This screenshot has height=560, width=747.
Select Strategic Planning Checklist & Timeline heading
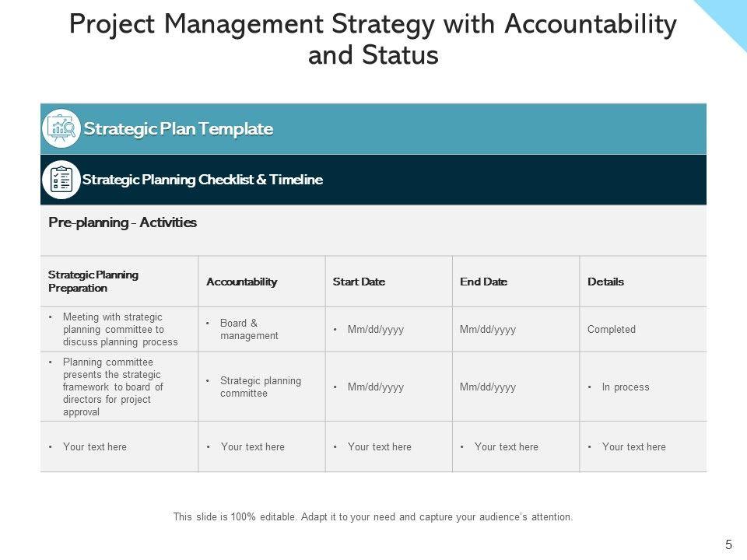point(202,180)
